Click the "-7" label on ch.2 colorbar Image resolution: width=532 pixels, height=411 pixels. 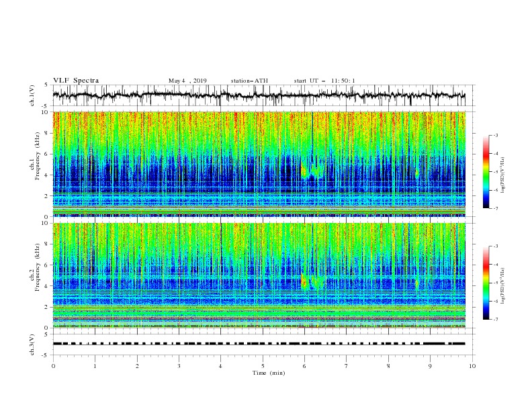coord(496,319)
